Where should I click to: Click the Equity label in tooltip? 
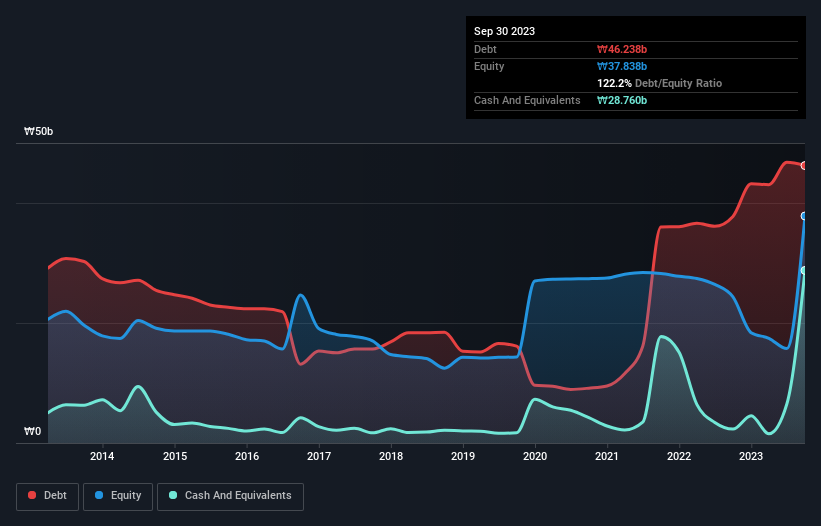tap(489, 66)
